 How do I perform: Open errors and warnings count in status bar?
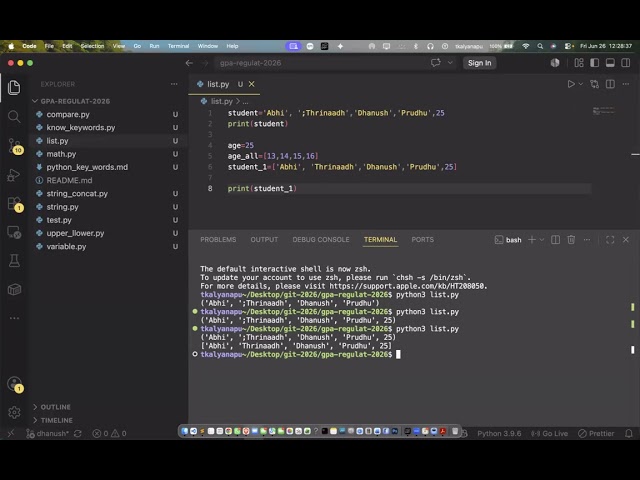coord(109,433)
